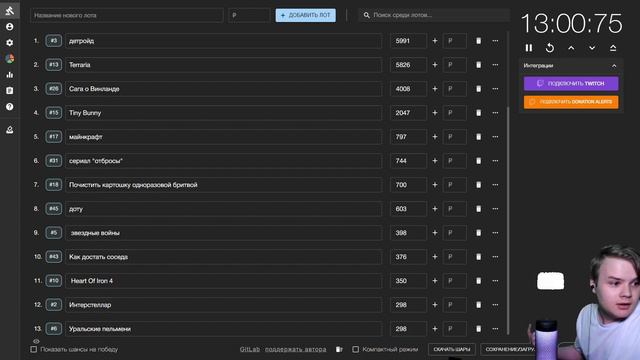This screenshot has width=640, height=360.
Task: Add amount to детройд with plus
Action: click(435, 41)
